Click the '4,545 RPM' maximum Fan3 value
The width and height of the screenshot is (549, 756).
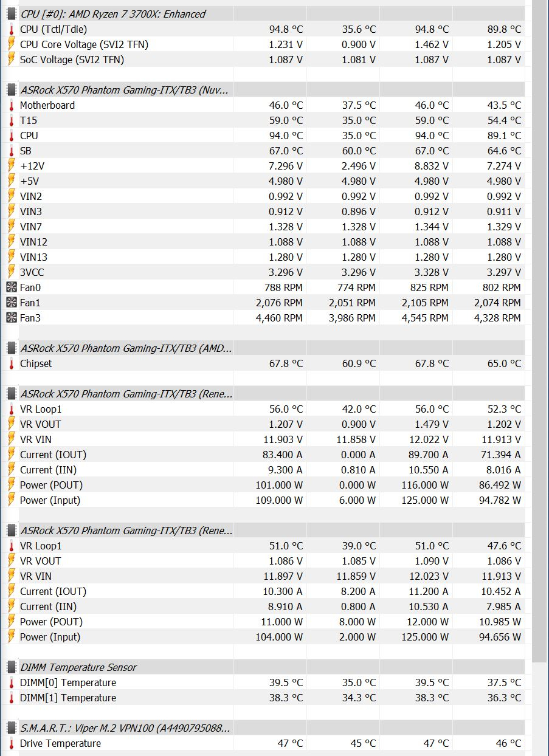coord(425,317)
